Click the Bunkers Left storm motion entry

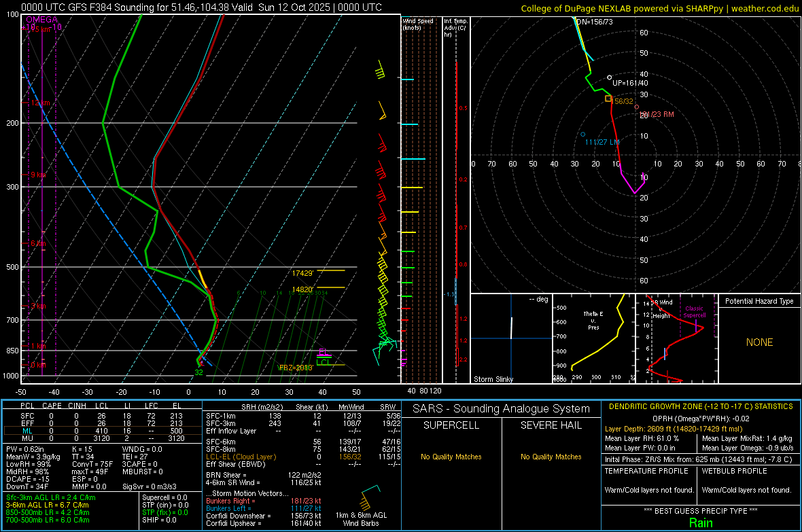point(264,508)
